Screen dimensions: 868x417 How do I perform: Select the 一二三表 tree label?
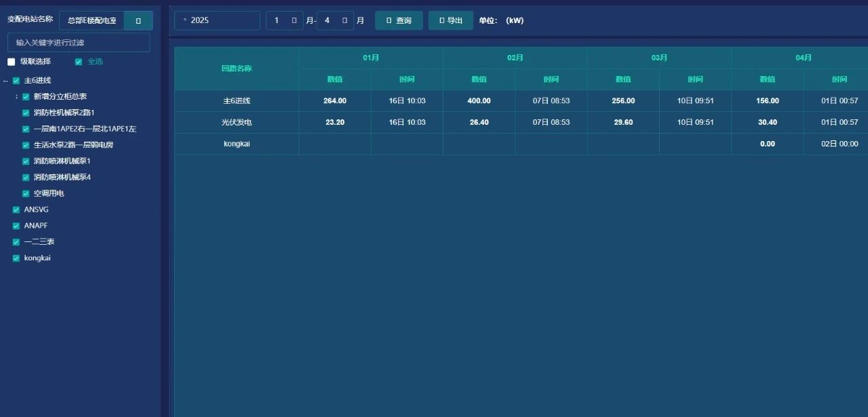[39, 242]
